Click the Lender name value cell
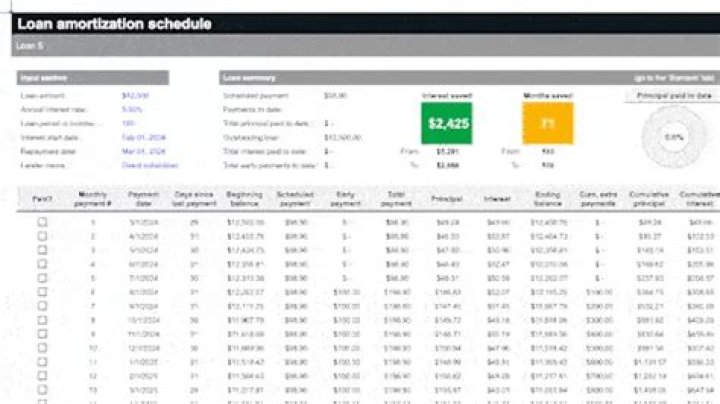 (x=150, y=165)
